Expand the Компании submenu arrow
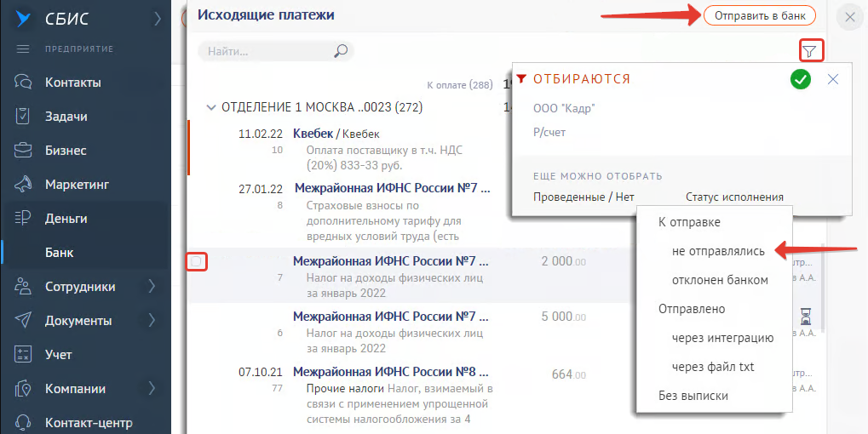This screenshot has height=434, width=868. [152, 388]
